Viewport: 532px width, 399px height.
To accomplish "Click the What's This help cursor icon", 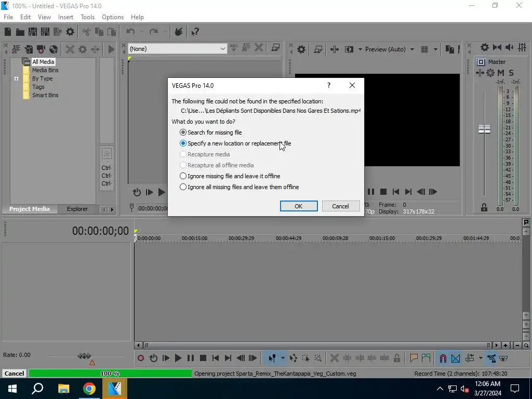I will tap(195, 32).
